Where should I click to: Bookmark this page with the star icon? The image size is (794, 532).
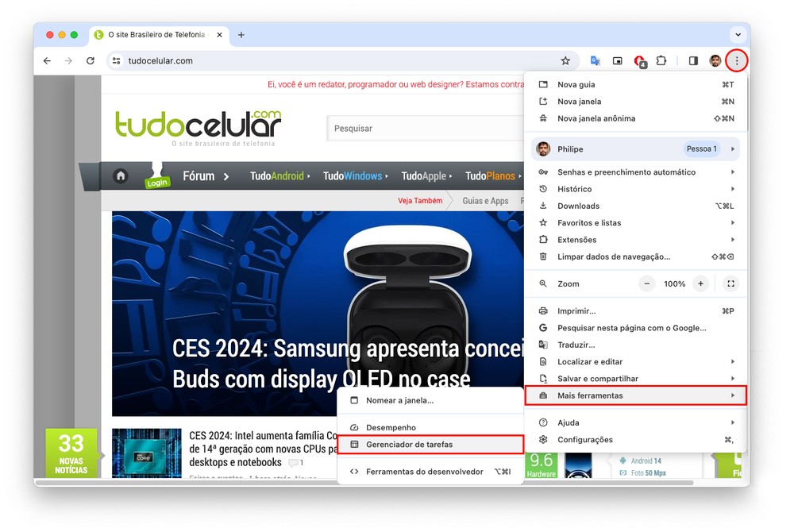click(565, 60)
